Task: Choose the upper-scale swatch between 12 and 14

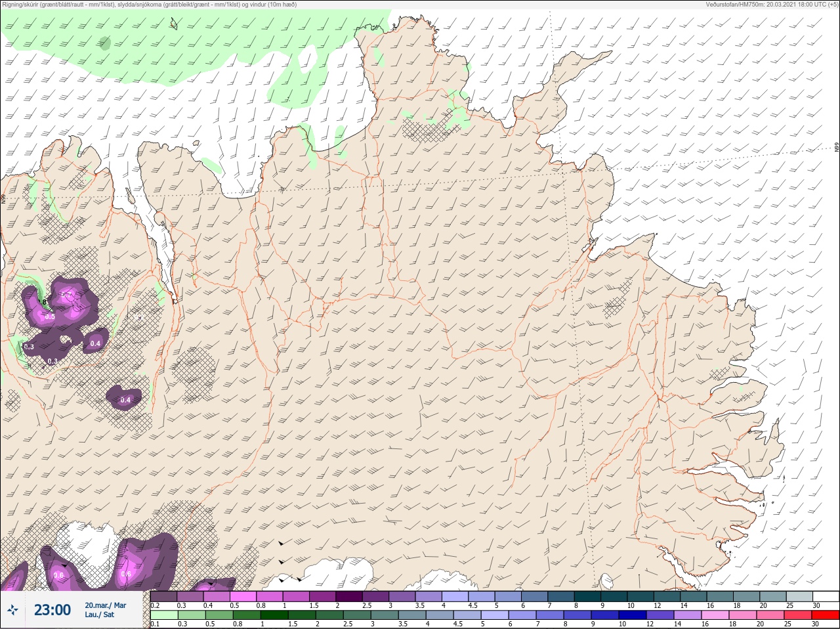Action: 667,596
